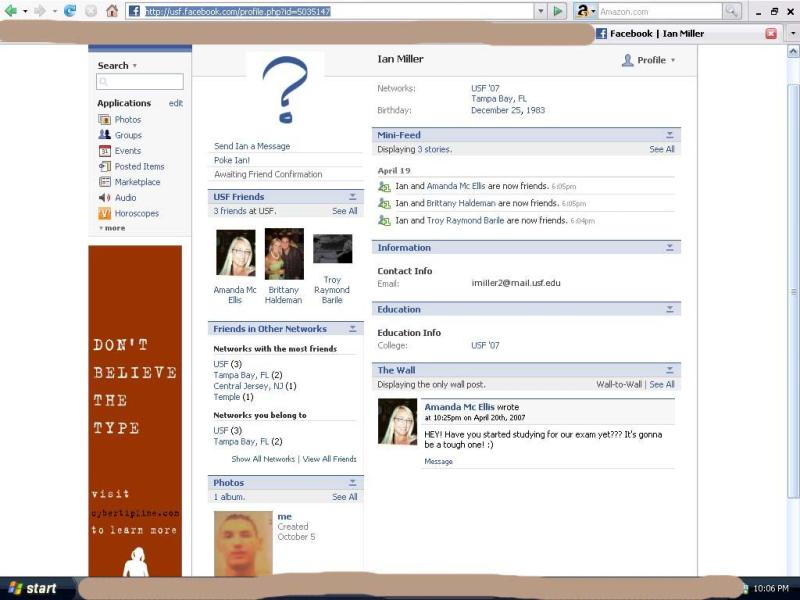Click the browser Back arrow

[10, 11]
